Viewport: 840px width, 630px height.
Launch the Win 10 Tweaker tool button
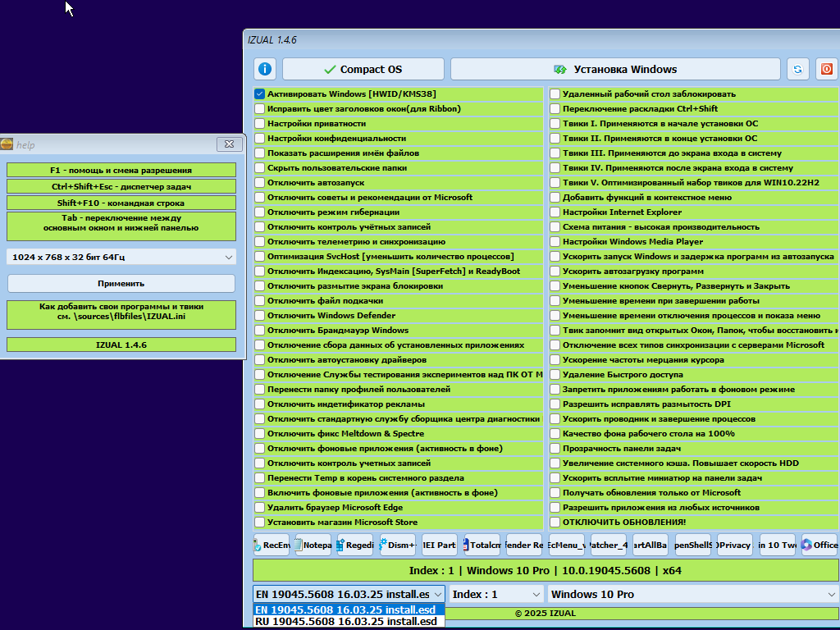[777, 545]
